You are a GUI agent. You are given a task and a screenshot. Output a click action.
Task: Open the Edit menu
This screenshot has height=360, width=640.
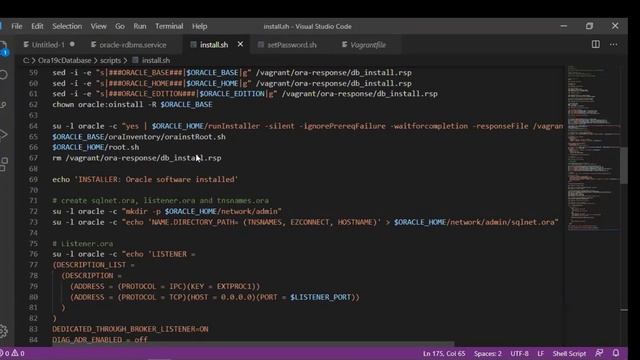[x=37, y=27]
